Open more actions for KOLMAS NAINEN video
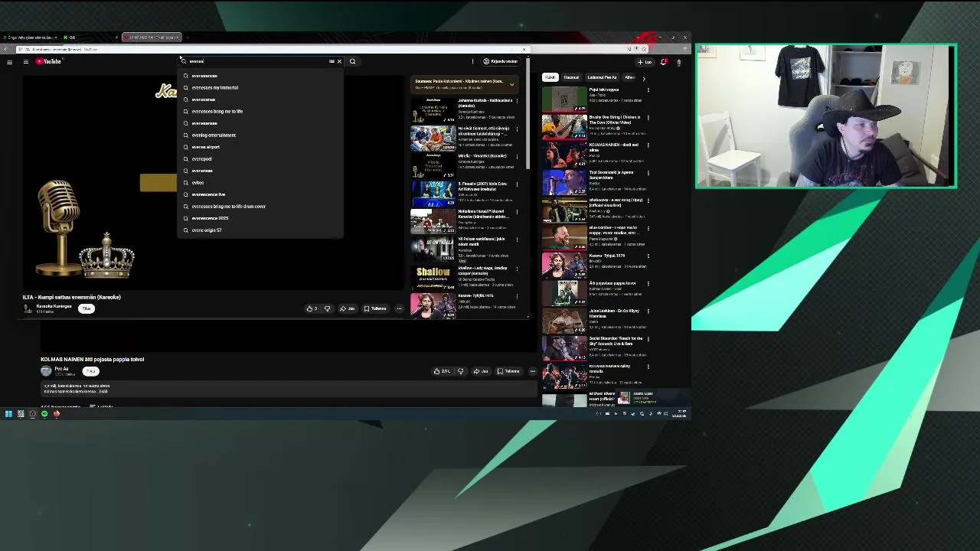This screenshot has width=980, height=551. [x=533, y=371]
